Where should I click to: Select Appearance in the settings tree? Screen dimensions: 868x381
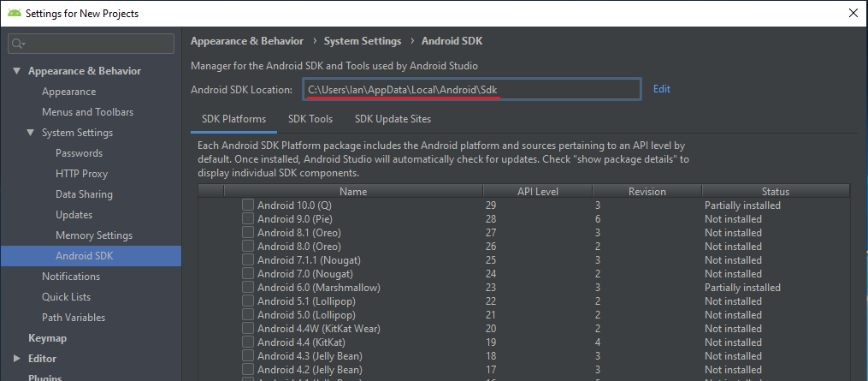coord(68,92)
